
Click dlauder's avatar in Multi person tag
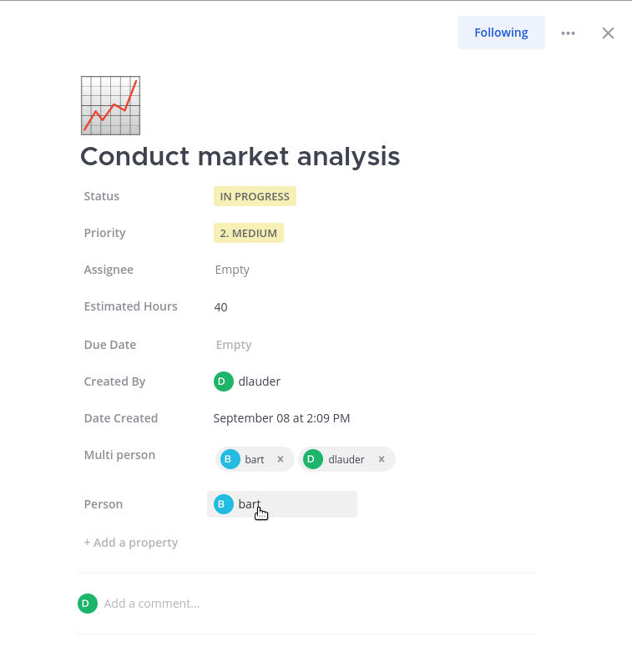coord(312,458)
